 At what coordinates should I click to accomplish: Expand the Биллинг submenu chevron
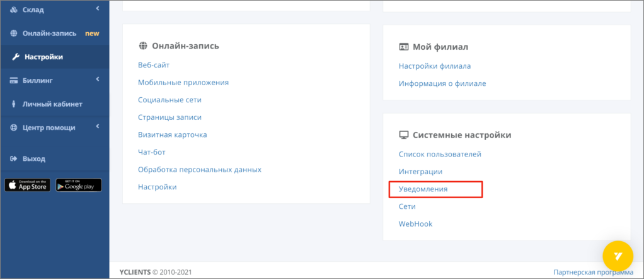click(x=98, y=79)
